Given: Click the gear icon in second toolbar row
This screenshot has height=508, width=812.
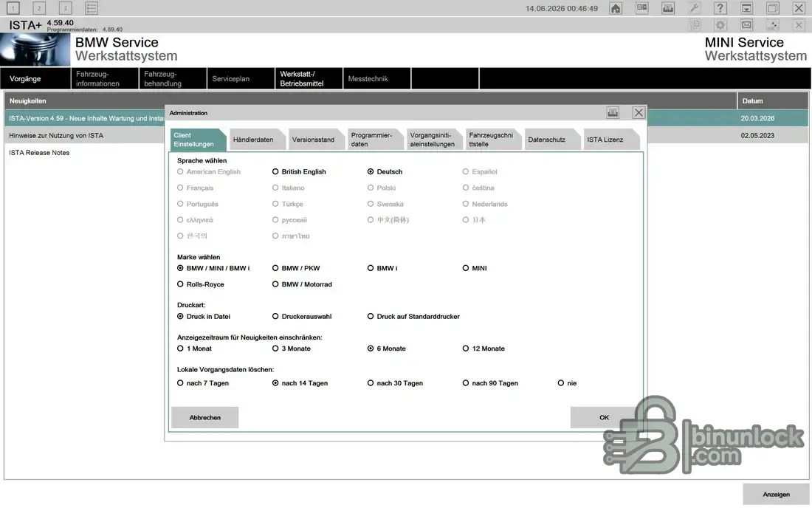Looking at the screenshot, I should click(x=720, y=24).
